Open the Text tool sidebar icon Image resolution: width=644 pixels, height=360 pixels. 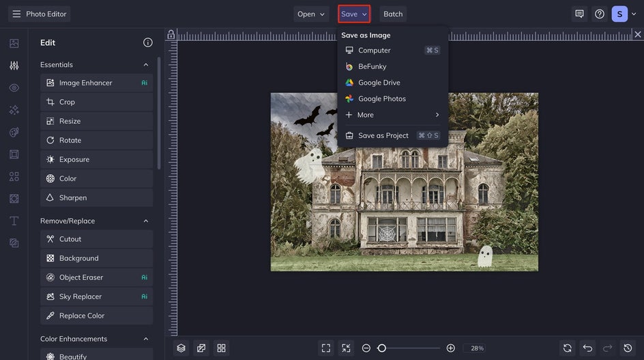(14, 221)
